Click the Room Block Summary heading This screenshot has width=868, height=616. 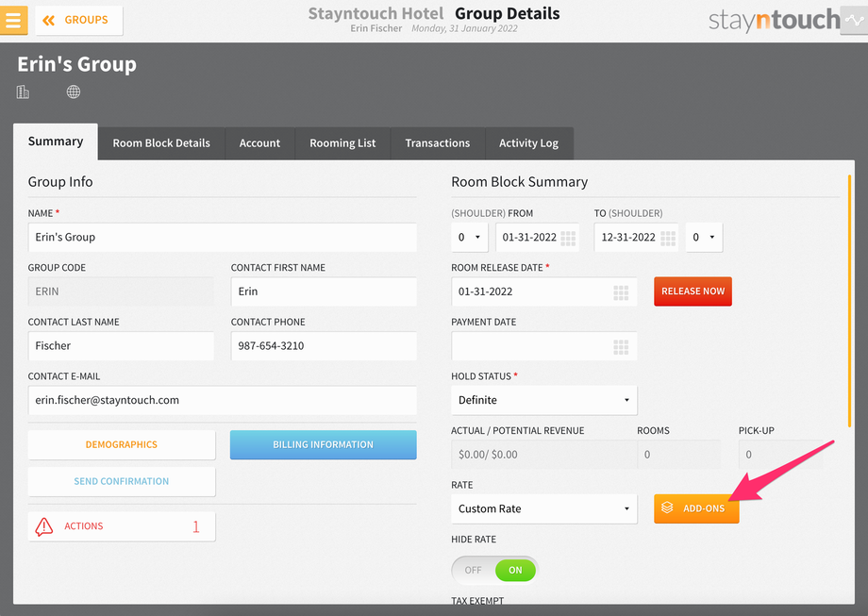(x=519, y=182)
